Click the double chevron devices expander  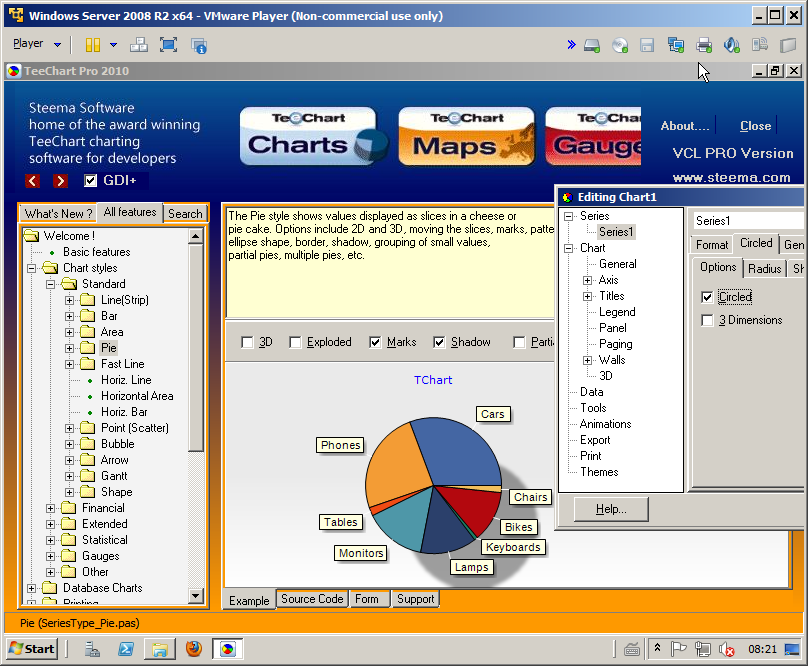click(571, 44)
